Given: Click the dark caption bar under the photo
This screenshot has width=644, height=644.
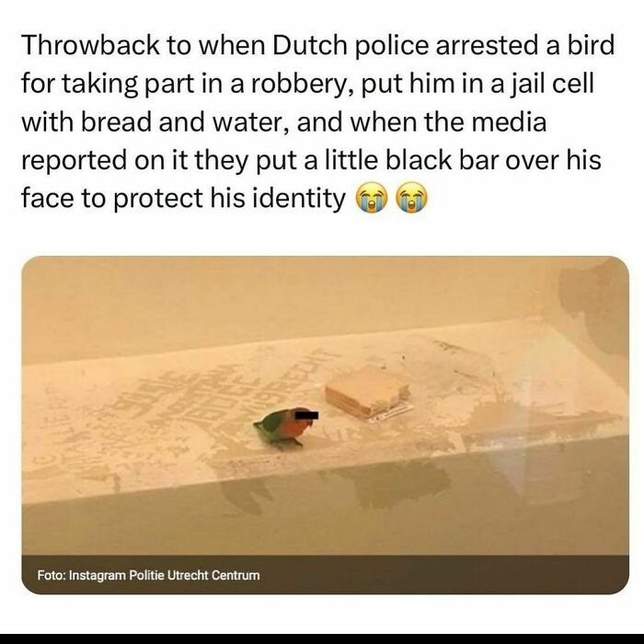Looking at the screenshot, I should coord(325,575).
